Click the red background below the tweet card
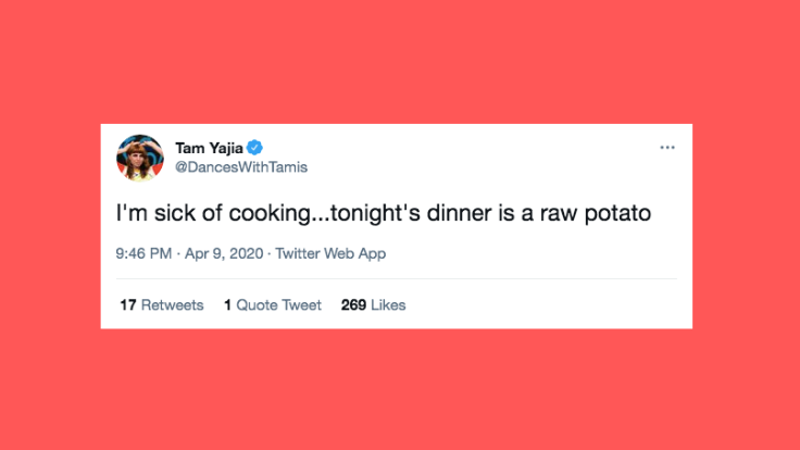Screen dimensions: 800x450 pyautogui.click(x=400, y=390)
